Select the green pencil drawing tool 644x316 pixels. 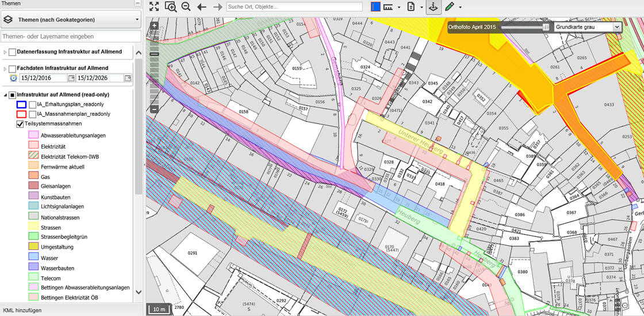(x=449, y=7)
